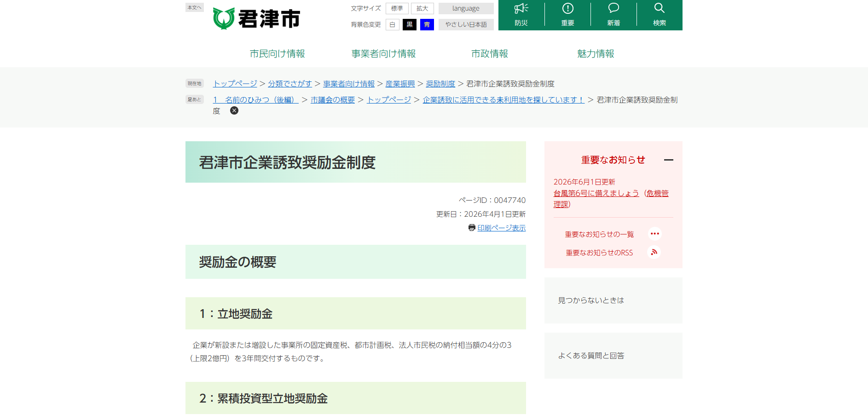Open トップページ in the 足あと trail
Image resolution: width=868 pixels, height=415 pixels.
[389, 99]
